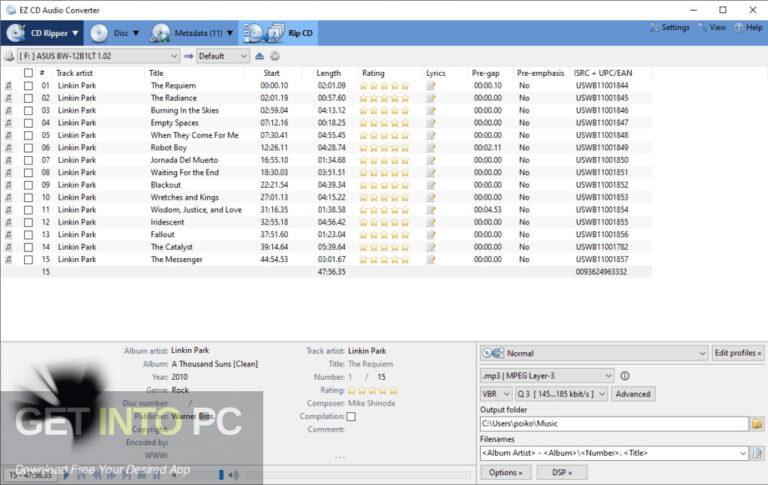768x485 pixels.
Task: Open the CD Ripper mode menu
Action: pos(42,33)
